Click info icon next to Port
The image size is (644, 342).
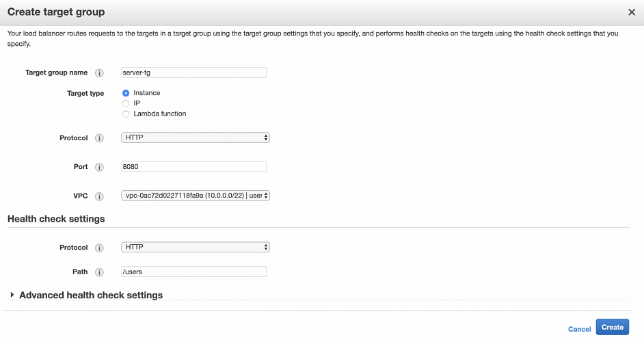(x=99, y=168)
